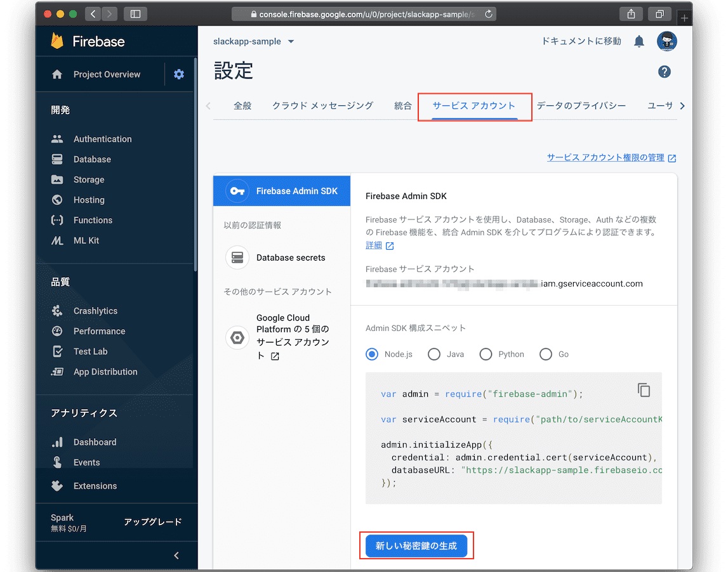This screenshot has width=728, height=572.
Task: Click the help question mark icon
Action: click(665, 72)
